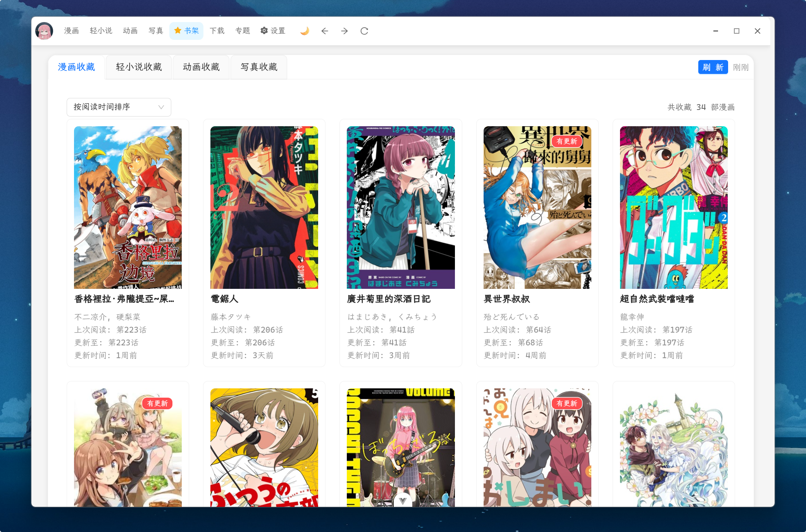Open 设置 with the gear icon

coord(273,31)
